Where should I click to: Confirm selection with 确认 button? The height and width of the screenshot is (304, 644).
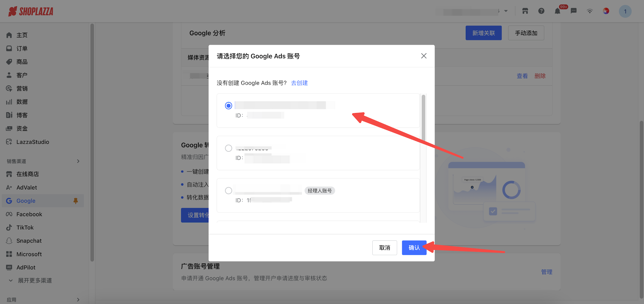click(x=414, y=248)
